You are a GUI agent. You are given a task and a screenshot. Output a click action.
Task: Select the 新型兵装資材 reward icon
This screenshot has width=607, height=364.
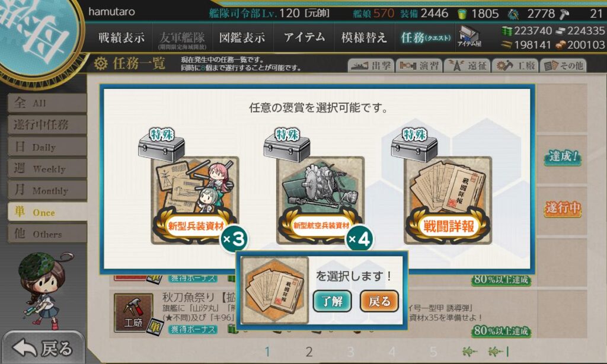coord(194,200)
